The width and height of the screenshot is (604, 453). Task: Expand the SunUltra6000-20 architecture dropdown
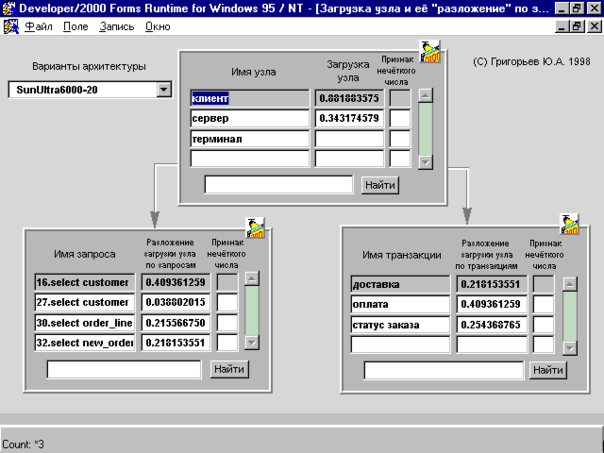[x=164, y=90]
